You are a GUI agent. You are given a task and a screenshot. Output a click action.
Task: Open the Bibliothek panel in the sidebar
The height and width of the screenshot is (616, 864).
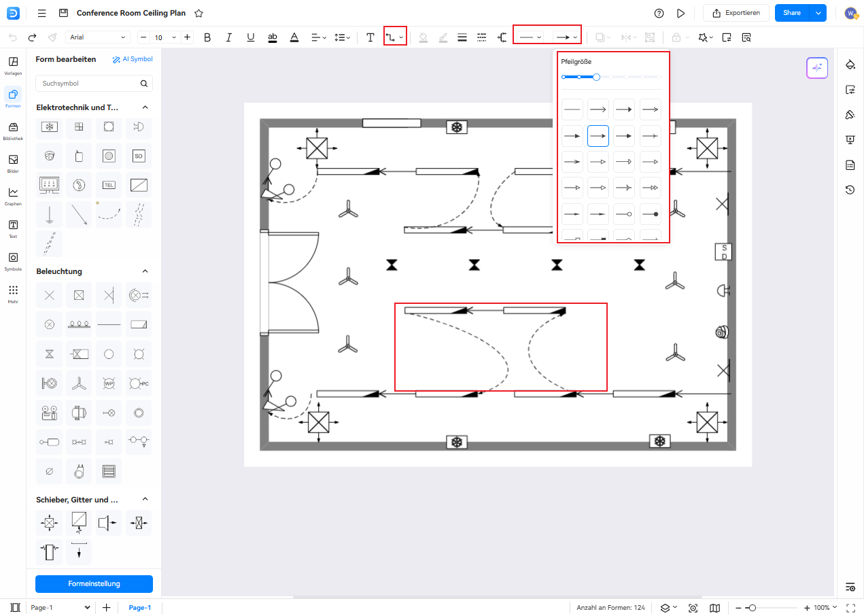coord(13,130)
